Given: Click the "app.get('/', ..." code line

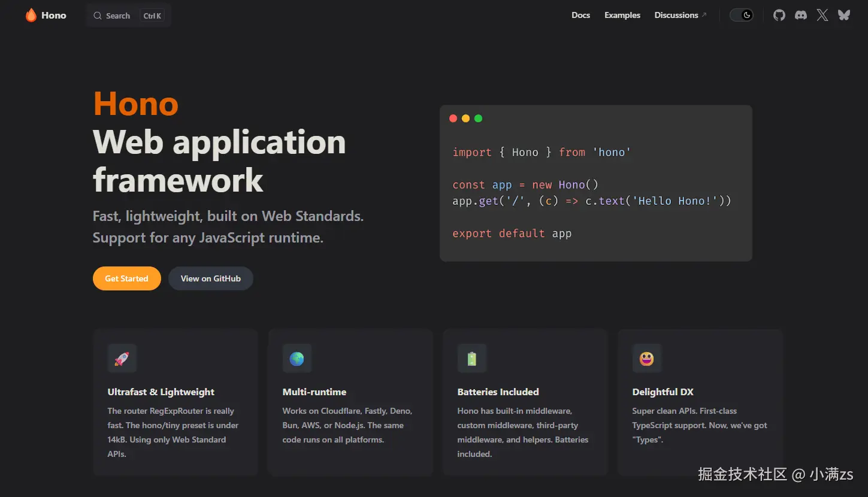Looking at the screenshot, I should coord(592,201).
